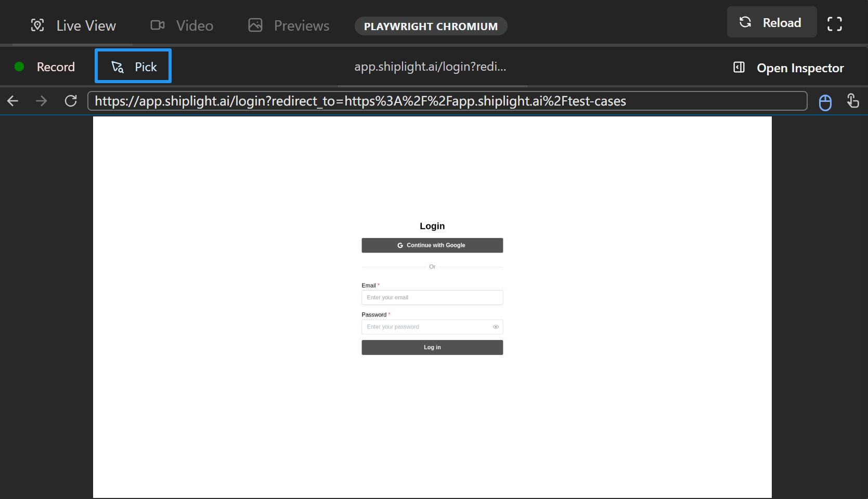
Task: Start recording via the Record indicator
Action: (x=45, y=67)
